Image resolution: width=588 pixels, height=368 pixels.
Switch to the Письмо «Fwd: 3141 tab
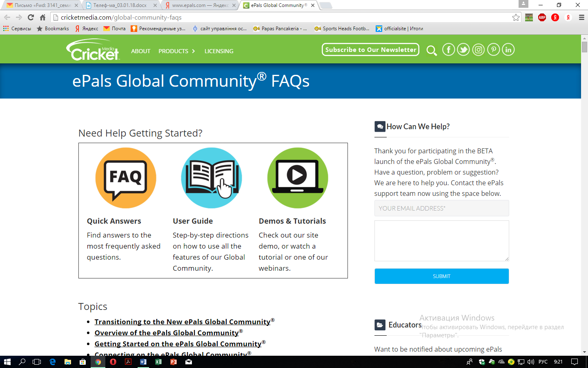pos(42,5)
